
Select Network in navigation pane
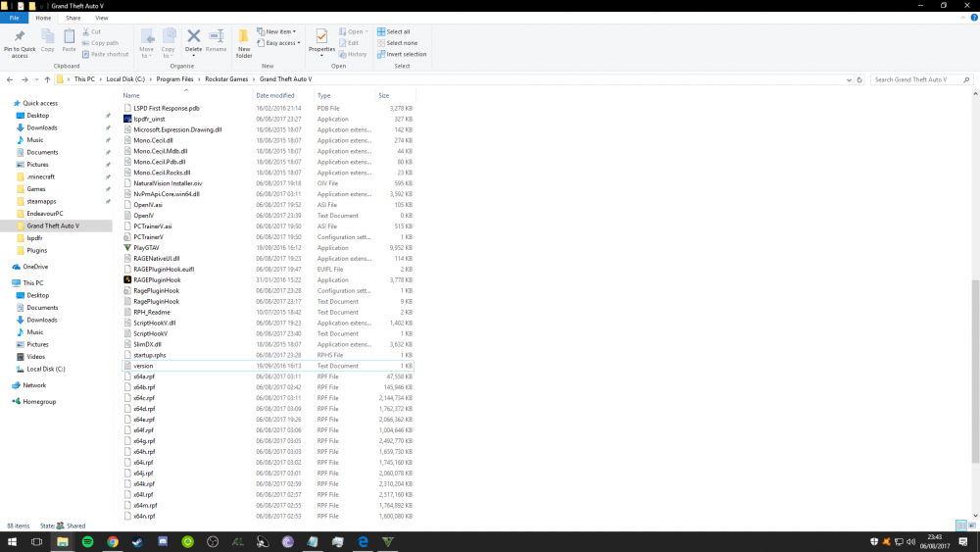(34, 385)
